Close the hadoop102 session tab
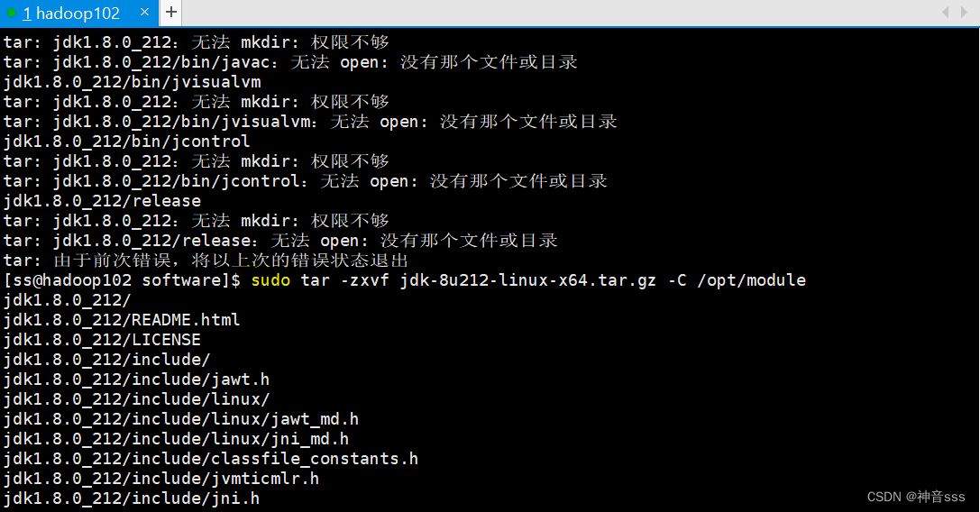The height and width of the screenshot is (512, 980). pos(144,12)
